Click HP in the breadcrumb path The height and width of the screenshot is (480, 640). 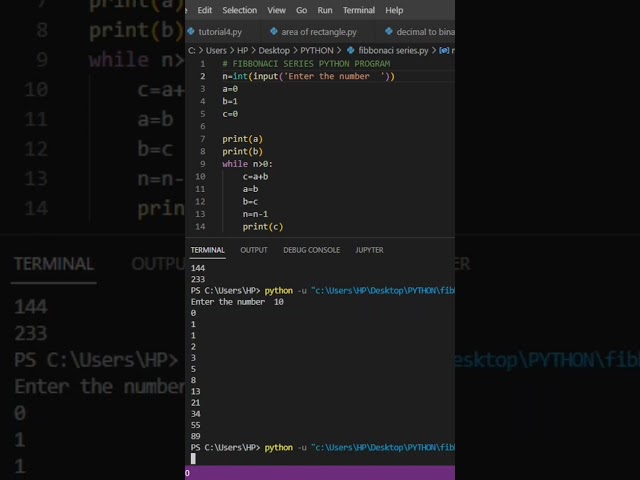[x=242, y=51]
